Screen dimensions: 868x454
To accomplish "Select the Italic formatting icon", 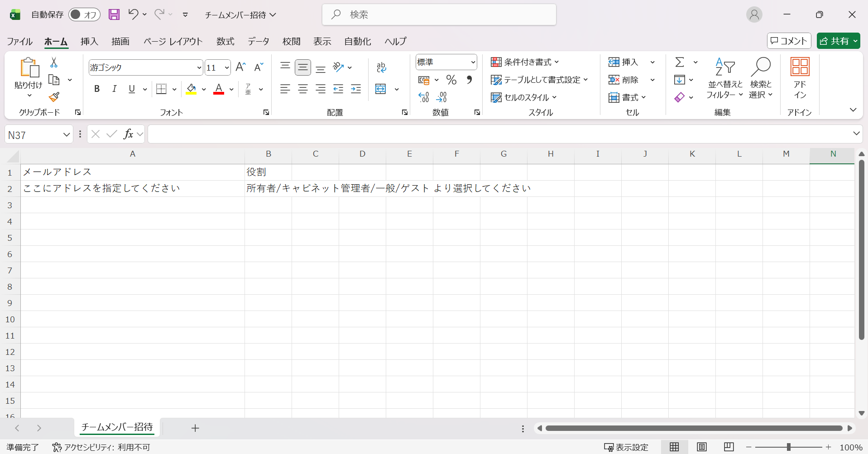I will click(114, 89).
